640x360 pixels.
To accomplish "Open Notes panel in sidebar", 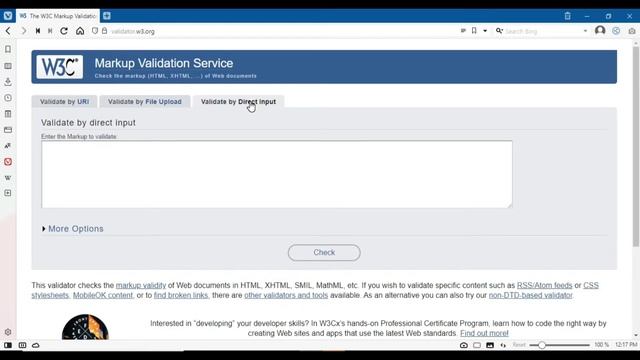I will click(x=8, y=114).
